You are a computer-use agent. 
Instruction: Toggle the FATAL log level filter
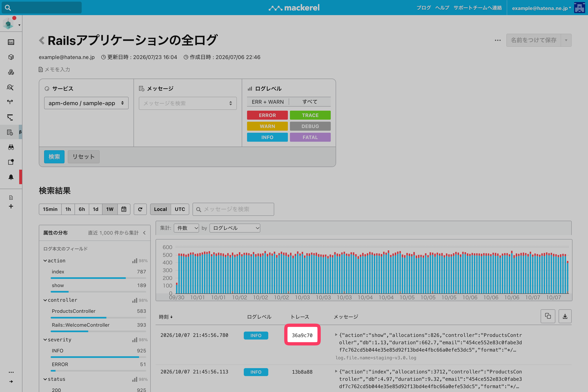click(x=310, y=137)
